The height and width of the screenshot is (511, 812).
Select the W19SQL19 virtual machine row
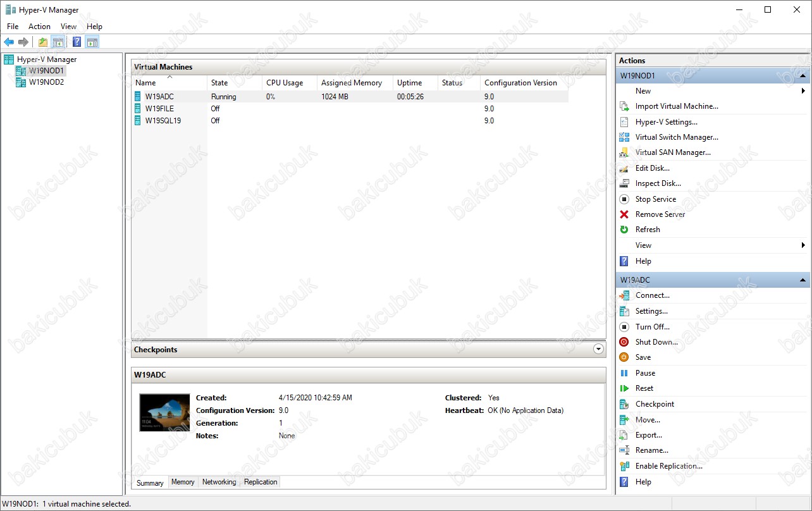(x=350, y=121)
